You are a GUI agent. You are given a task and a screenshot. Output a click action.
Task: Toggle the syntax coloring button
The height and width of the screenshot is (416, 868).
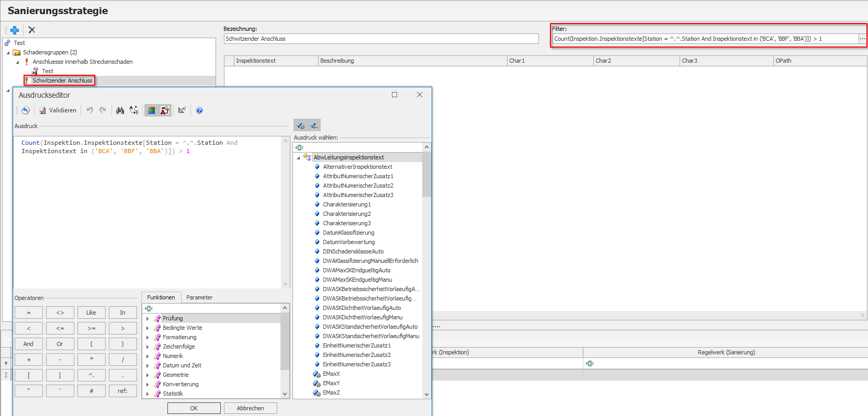[151, 110]
